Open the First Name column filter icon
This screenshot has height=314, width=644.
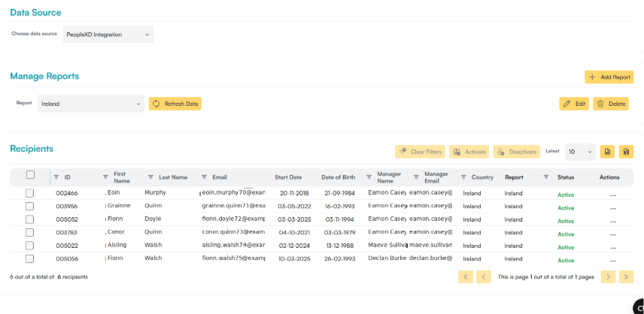[105, 177]
